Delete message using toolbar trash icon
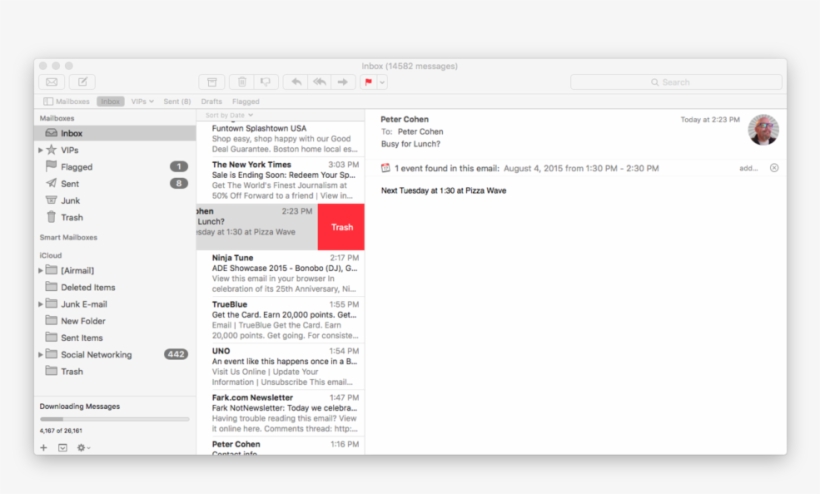820x494 pixels. 242,82
